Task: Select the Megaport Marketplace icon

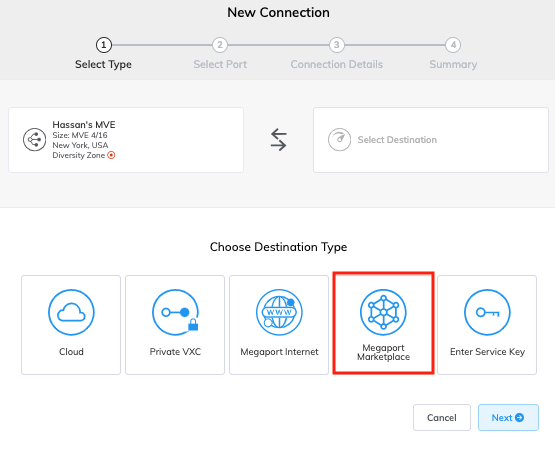Action: 383,312
